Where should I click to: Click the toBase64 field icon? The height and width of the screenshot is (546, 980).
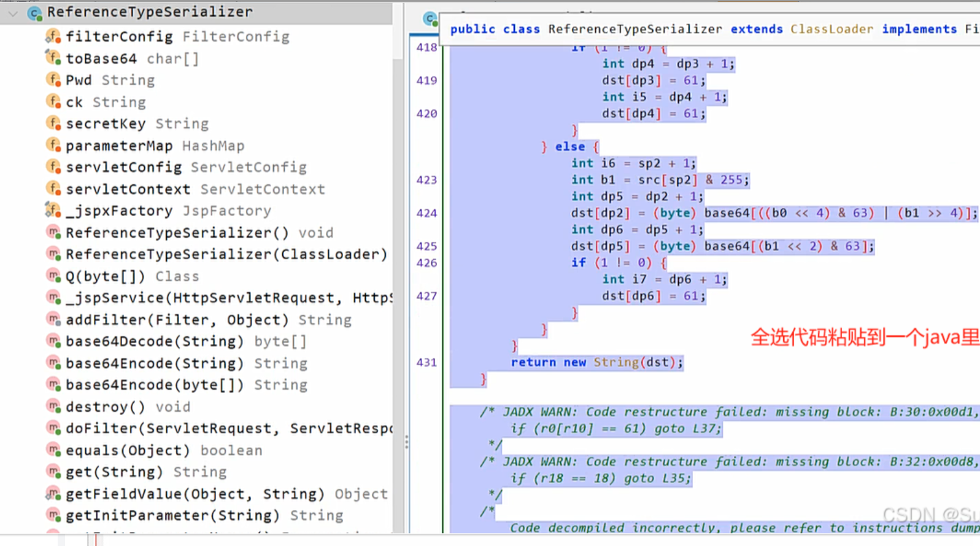(x=53, y=58)
